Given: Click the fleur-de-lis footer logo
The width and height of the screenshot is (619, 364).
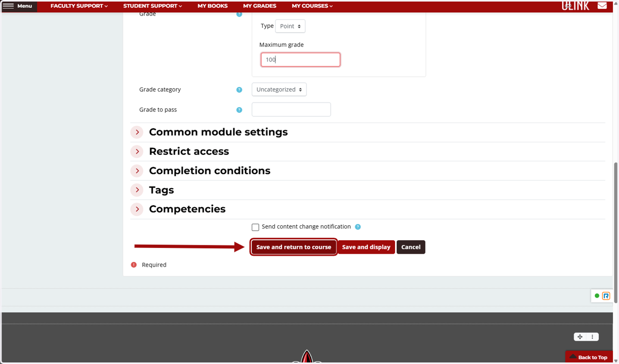Looking at the screenshot, I should pos(307,357).
